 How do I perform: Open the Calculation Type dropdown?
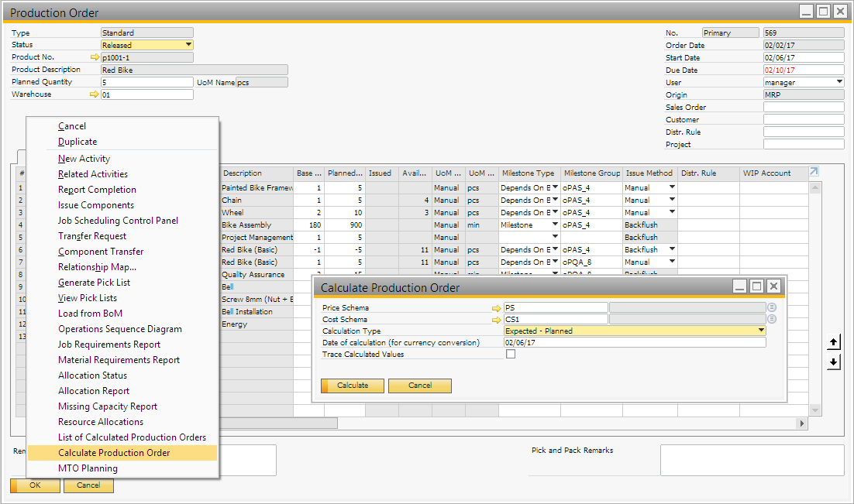pyautogui.click(x=761, y=331)
